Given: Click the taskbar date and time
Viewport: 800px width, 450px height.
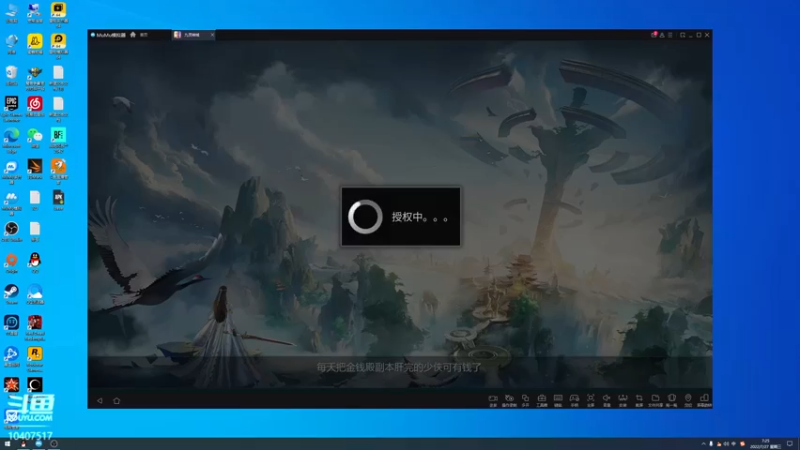Looking at the screenshot, I should [x=765, y=443].
